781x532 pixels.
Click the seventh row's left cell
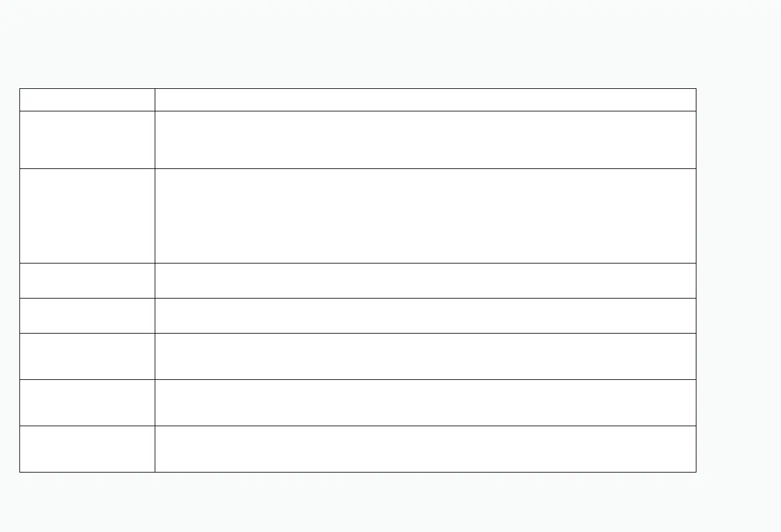coord(87,402)
